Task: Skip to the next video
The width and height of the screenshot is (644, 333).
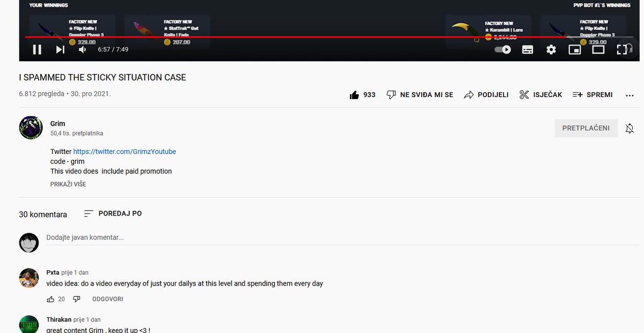Action: (60, 49)
